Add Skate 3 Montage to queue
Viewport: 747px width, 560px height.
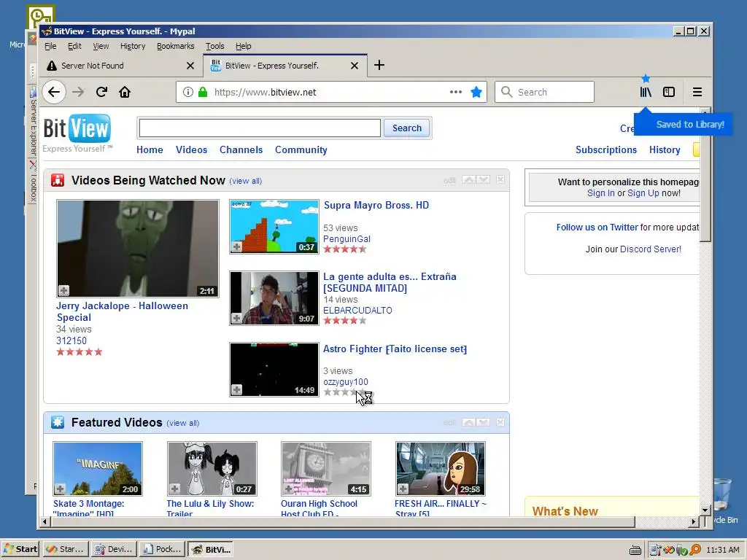coord(60,489)
